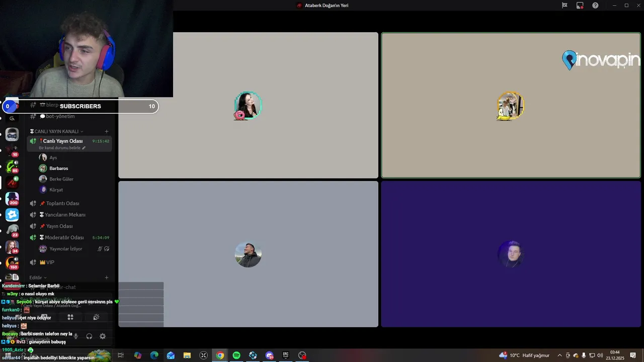The width and height of the screenshot is (644, 362).
Task: Select the Moderatör Odası voice channel
Action: tap(69, 237)
